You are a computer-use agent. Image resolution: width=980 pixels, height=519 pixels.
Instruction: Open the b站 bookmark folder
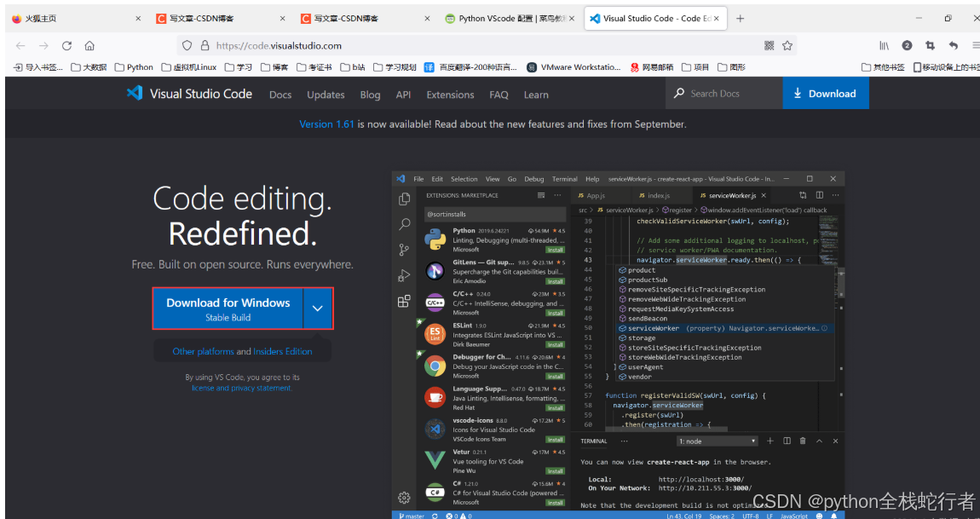click(x=353, y=67)
